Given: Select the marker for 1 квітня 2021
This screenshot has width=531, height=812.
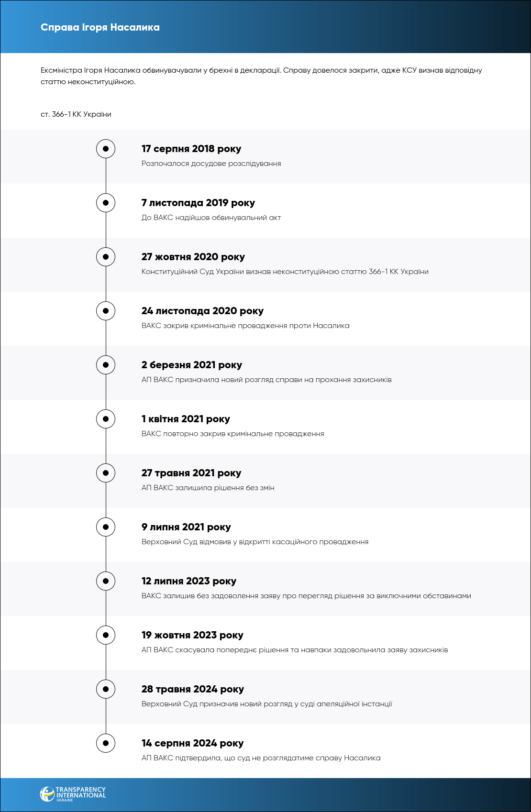Looking at the screenshot, I should [106, 419].
